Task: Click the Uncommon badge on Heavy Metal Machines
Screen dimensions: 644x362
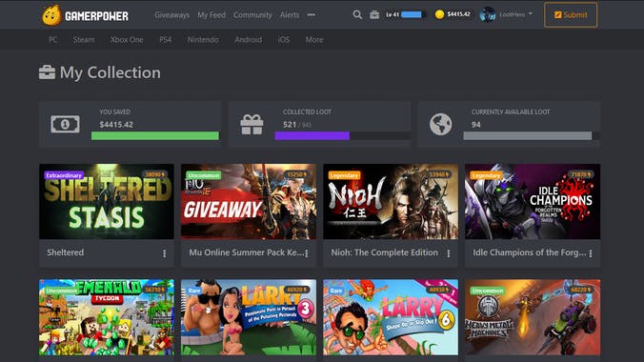Action: [x=488, y=291]
